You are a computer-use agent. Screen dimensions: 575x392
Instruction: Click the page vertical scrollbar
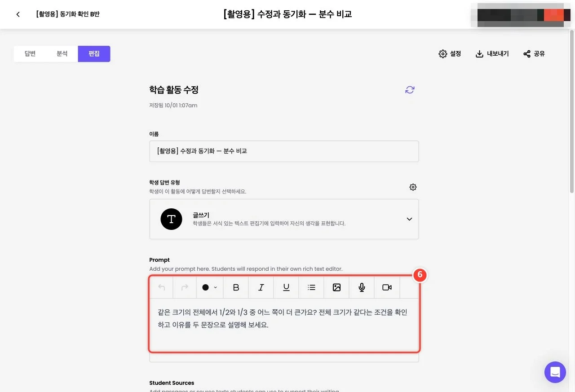[x=572, y=112]
